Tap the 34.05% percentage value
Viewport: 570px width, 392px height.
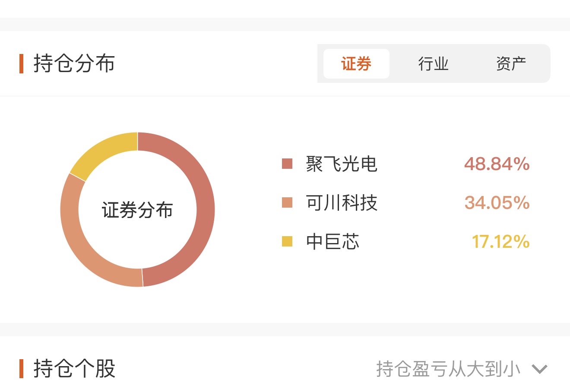[497, 202]
